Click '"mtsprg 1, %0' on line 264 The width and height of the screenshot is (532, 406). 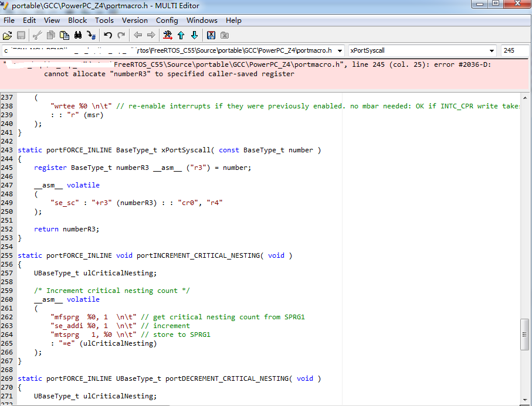tap(81, 335)
